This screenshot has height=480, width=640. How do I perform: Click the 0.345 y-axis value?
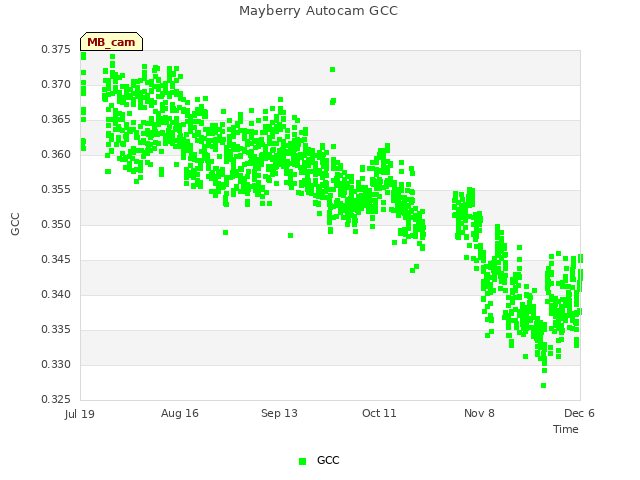(x=56, y=260)
